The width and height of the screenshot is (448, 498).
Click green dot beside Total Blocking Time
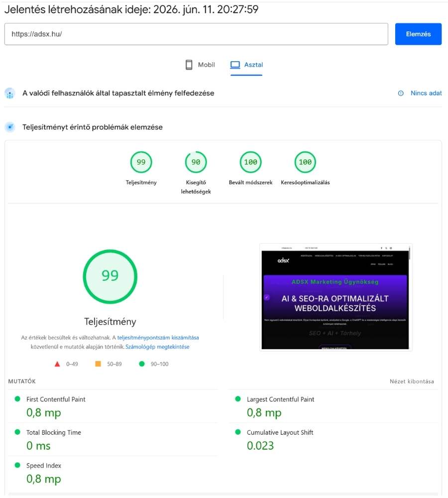coord(17,432)
